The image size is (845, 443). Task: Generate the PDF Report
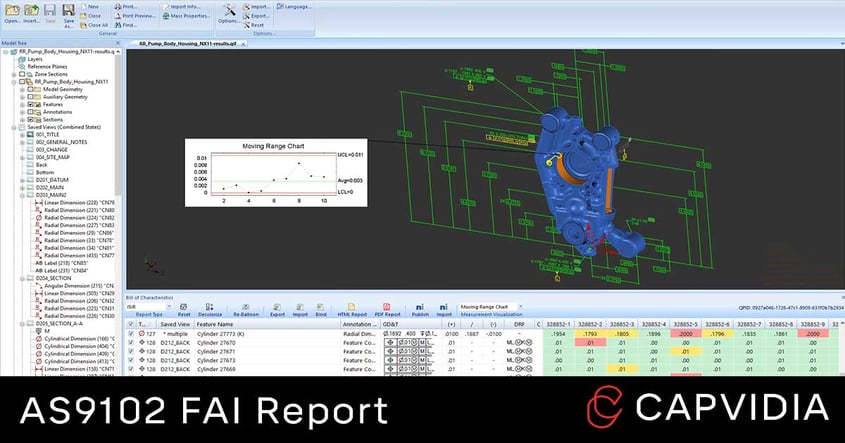[387, 310]
